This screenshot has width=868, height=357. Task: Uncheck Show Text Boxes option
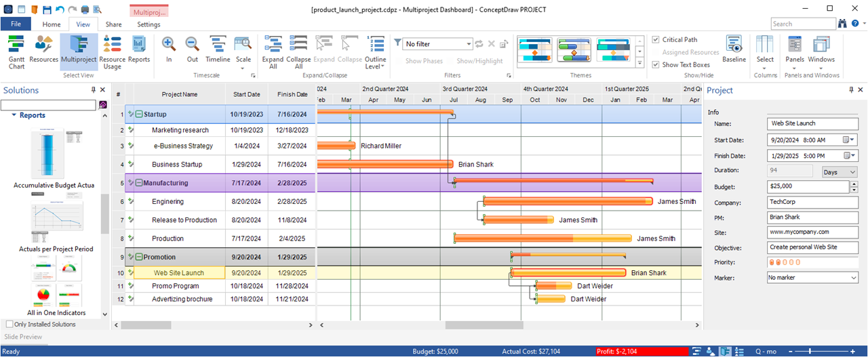(x=656, y=65)
